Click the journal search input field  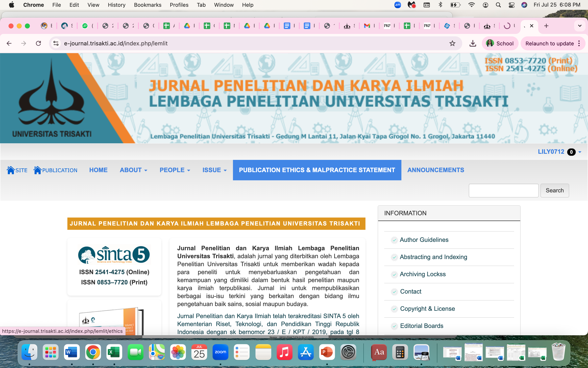click(503, 190)
